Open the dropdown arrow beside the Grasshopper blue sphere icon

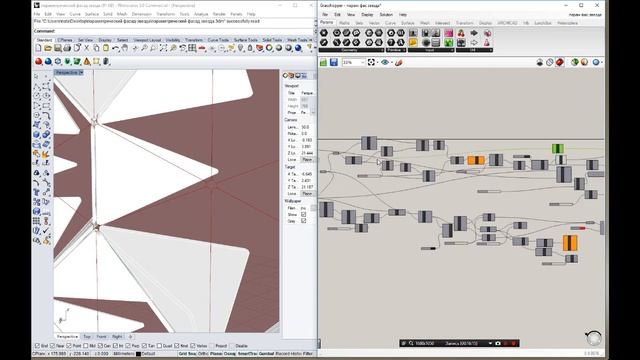click(602, 62)
